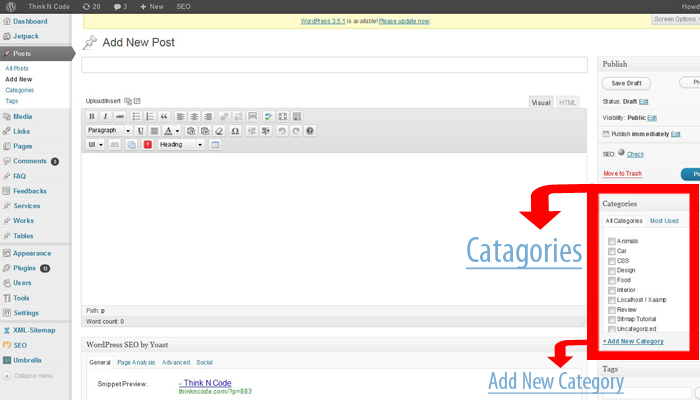This screenshot has width=700, height=400.
Task: Click the Add Media upload icon
Action: [x=128, y=101]
